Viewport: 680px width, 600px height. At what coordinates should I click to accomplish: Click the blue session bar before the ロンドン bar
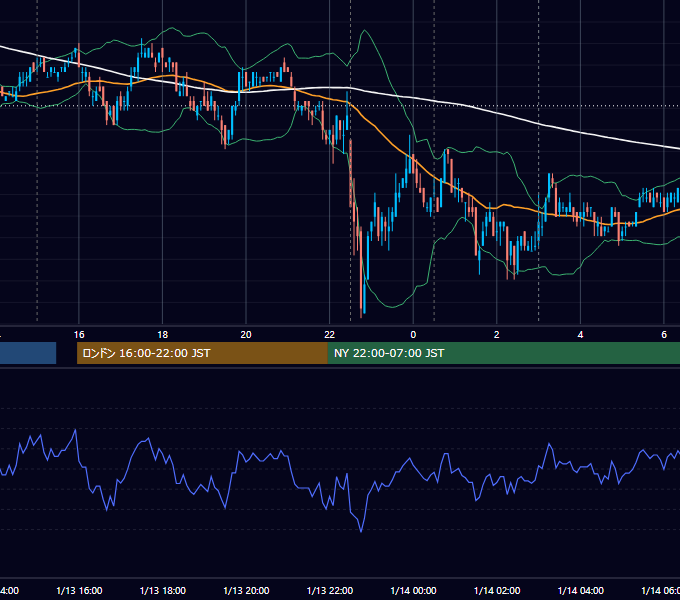pos(28,353)
